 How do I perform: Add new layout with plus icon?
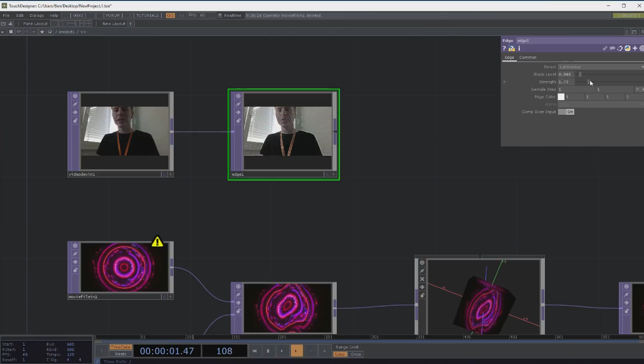[x=131, y=24]
